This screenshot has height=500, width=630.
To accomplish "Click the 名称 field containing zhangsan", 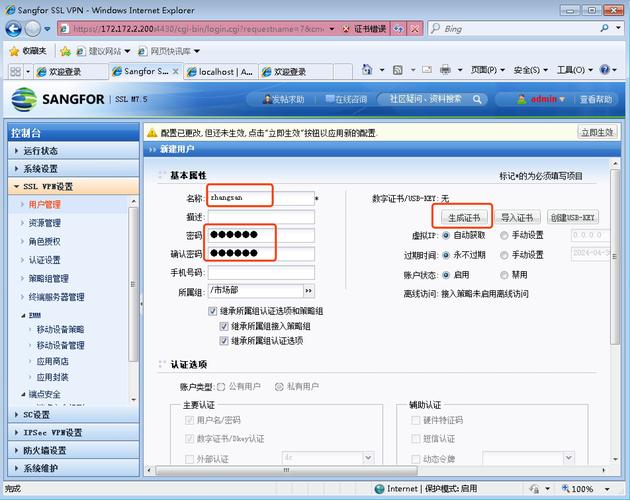I will (261, 199).
